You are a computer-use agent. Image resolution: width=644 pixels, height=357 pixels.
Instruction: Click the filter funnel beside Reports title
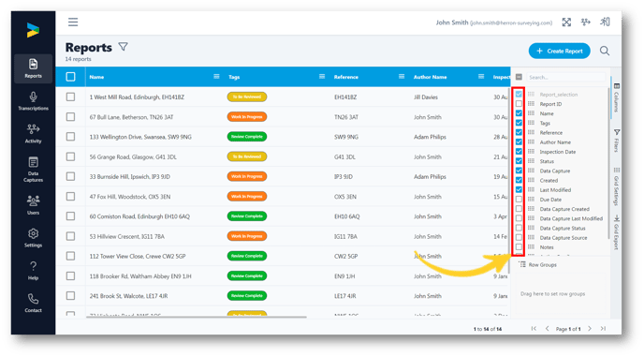click(x=124, y=47)
